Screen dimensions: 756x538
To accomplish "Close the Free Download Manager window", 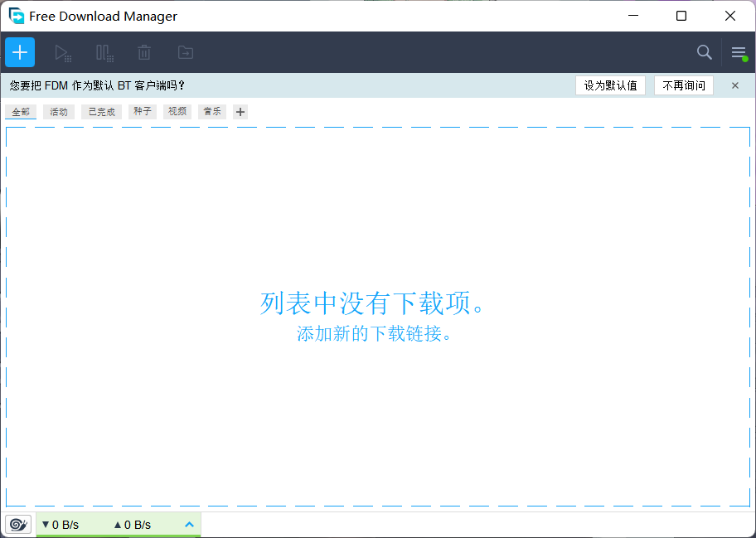I will tap(730, 16).
